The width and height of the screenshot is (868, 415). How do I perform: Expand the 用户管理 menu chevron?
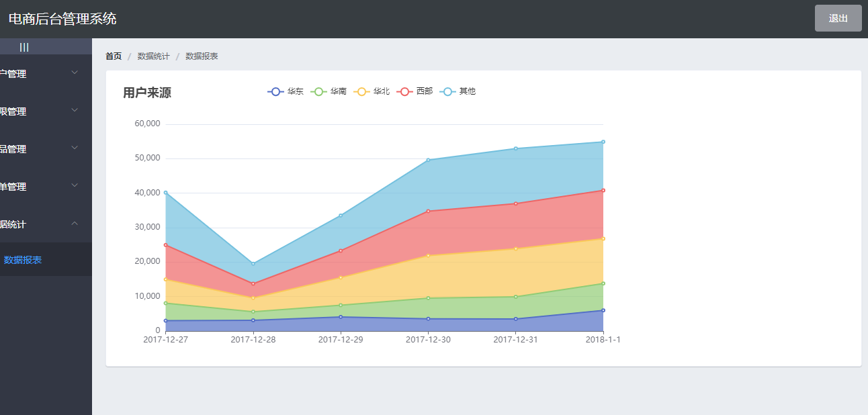point(75,73)
